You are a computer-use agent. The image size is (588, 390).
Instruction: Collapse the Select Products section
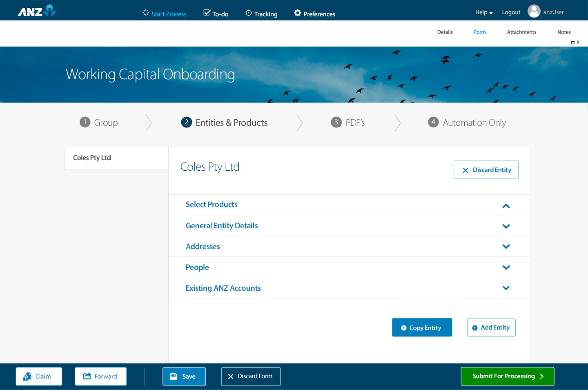point(506,206)
